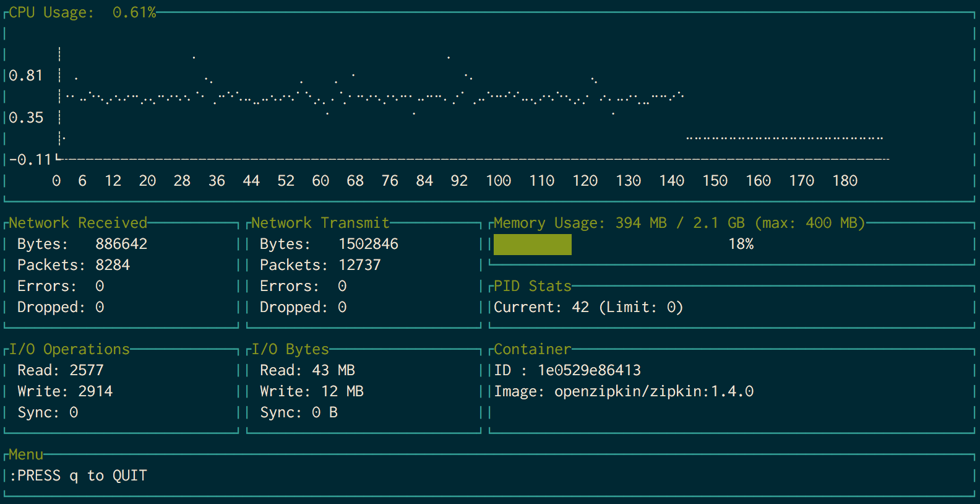Screen dimensions: 980x504
Task: Click the 0.35 y-axis label
Action: tap(26, 118)
